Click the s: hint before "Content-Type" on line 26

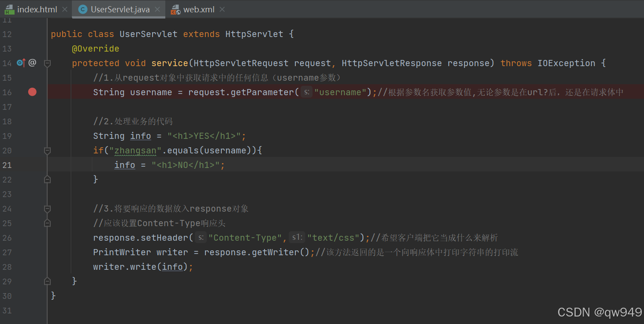tap(201, 238)
